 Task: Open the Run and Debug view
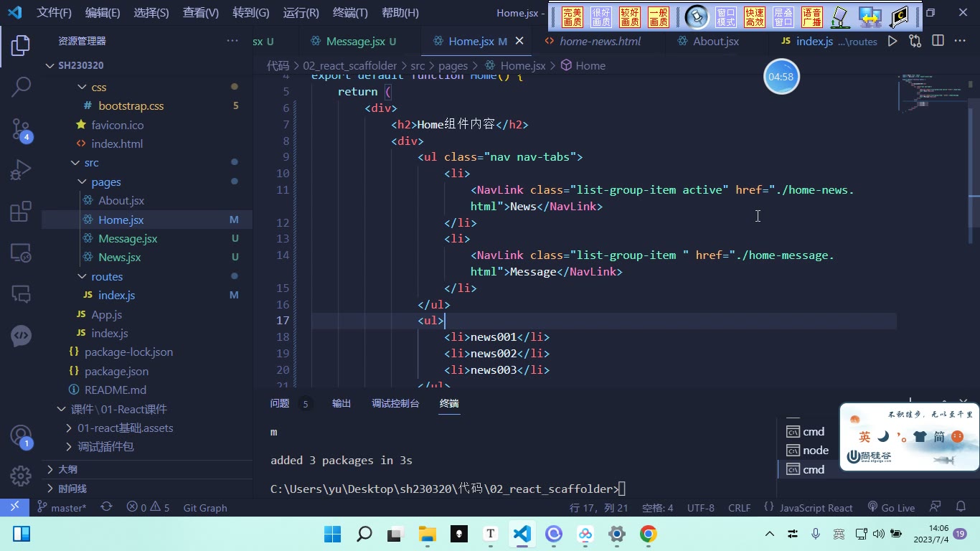click(x=21, y=171)
